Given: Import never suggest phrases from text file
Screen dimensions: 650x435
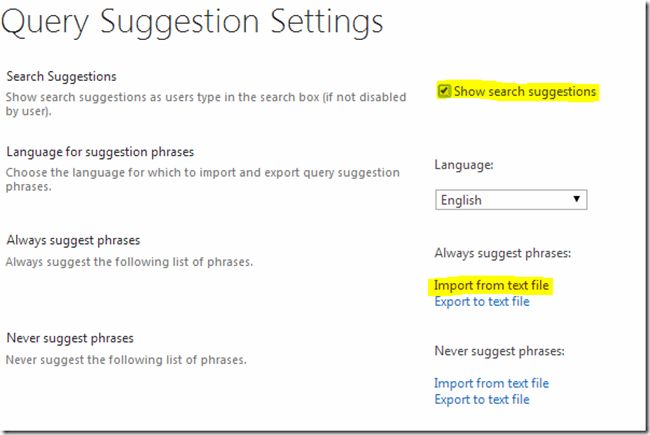Looking at the screenshot, I should 491,383.
